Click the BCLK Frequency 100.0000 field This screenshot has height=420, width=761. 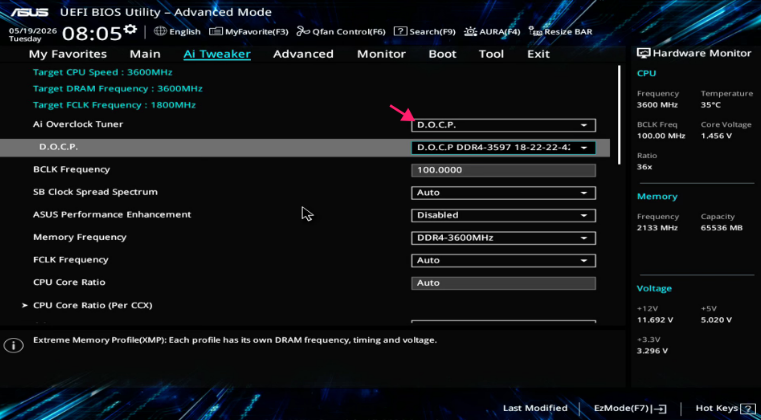(503, 170)
